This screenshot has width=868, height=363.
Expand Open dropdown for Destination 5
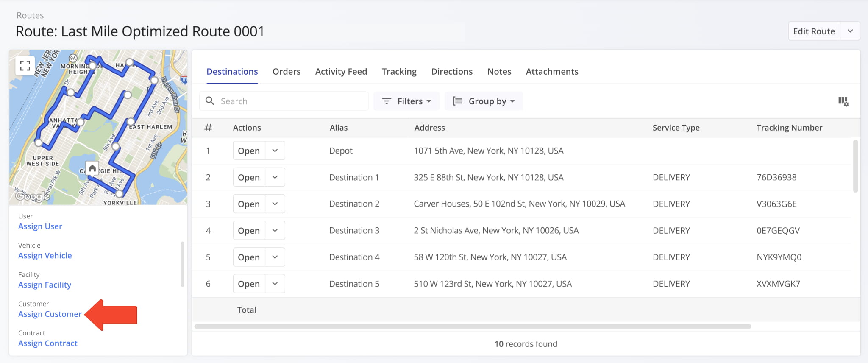[275, 284]
